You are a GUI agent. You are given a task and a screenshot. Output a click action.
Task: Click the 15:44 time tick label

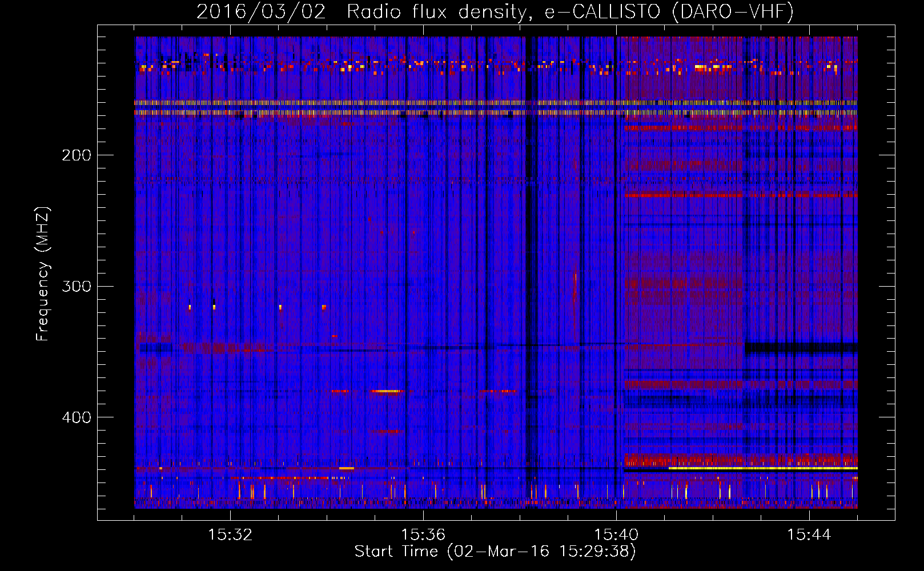coord(809,535)
